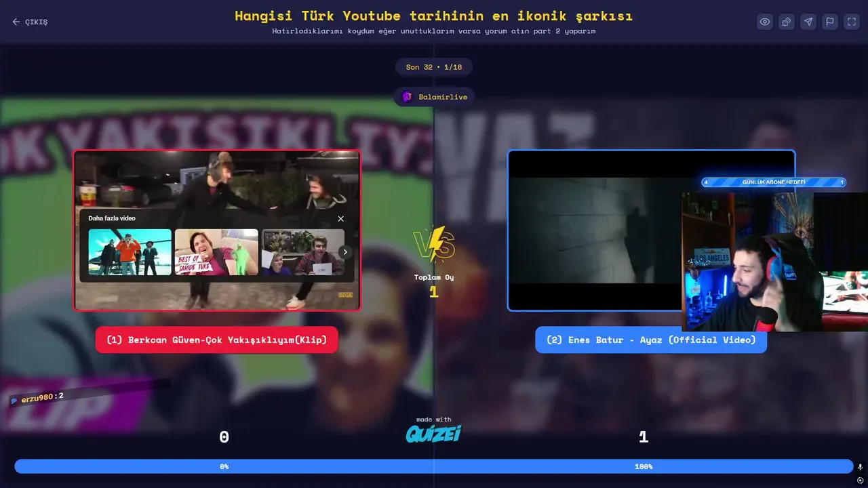Screen dimensions: 868x488
Task: Click the paper plane share icon
Action: pyautogui.click(x=808, y=22)
